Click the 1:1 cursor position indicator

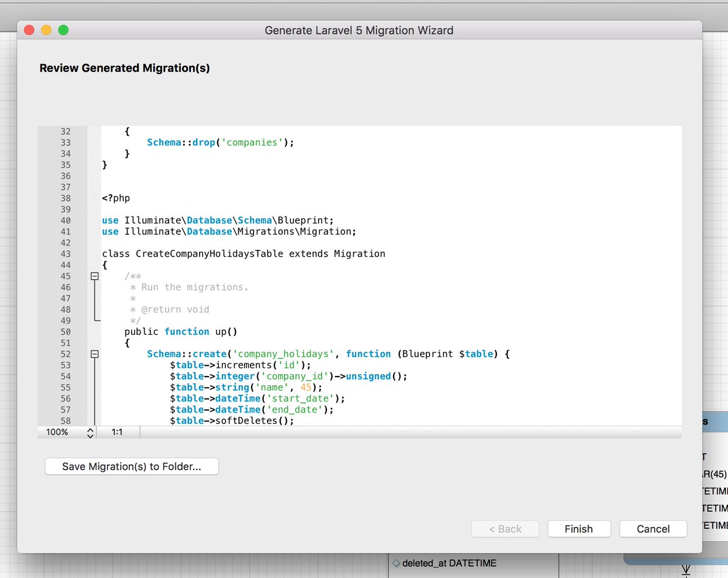117,432
